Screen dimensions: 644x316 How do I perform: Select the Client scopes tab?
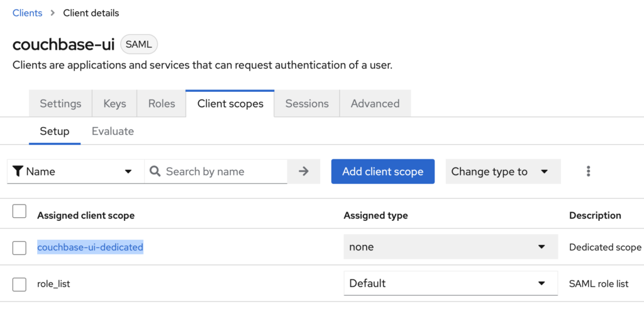pyautogui.click(x=230, y=104)
